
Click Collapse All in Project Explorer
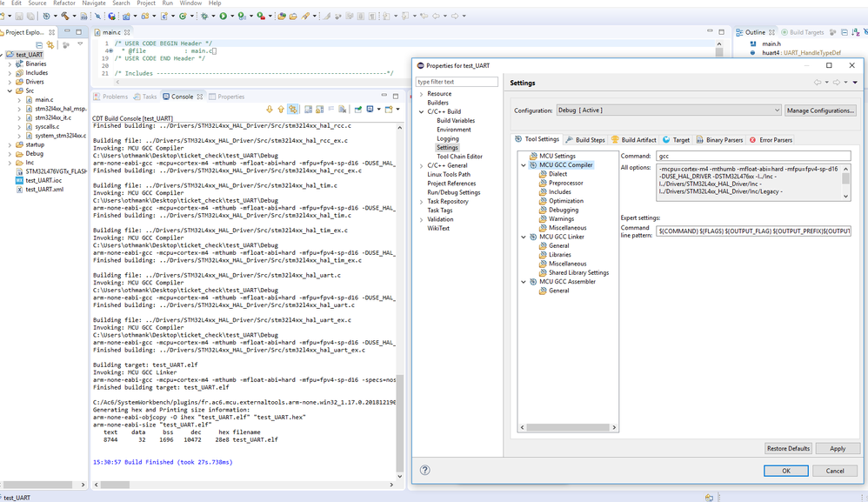pos(39,44)
